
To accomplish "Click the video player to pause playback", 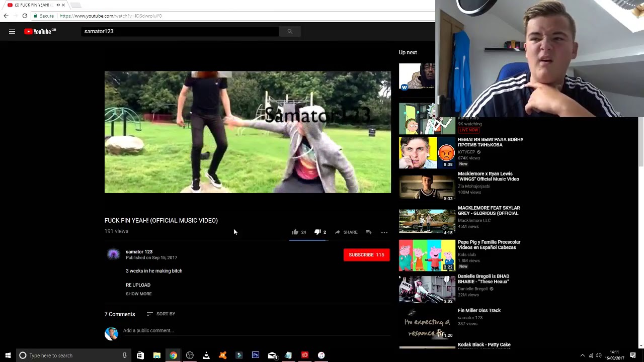I will (x=248, y=132).
